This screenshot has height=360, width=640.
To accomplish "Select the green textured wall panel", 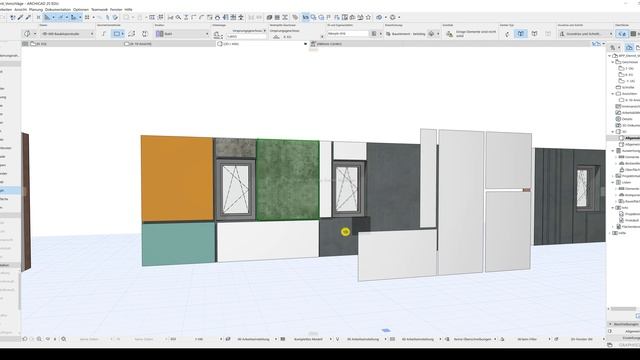I will coord(287,180).
